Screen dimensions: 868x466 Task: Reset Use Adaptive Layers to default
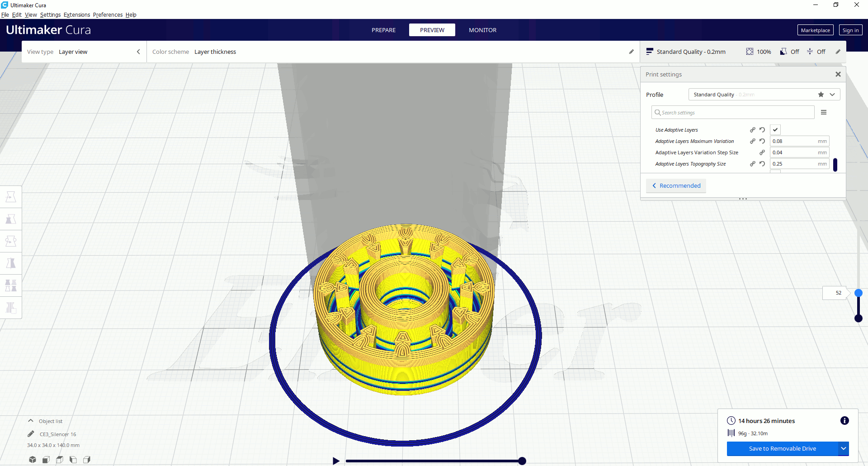click(x=762, y=130)
